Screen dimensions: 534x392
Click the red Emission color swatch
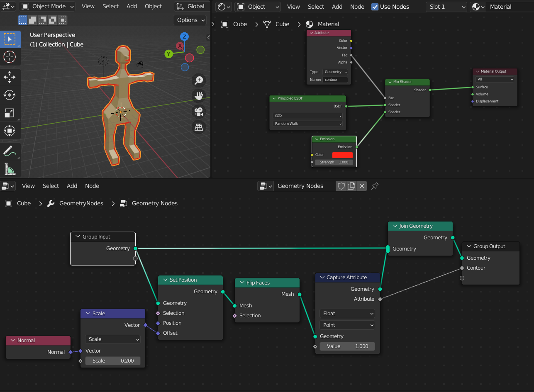[x=342, y=155]
